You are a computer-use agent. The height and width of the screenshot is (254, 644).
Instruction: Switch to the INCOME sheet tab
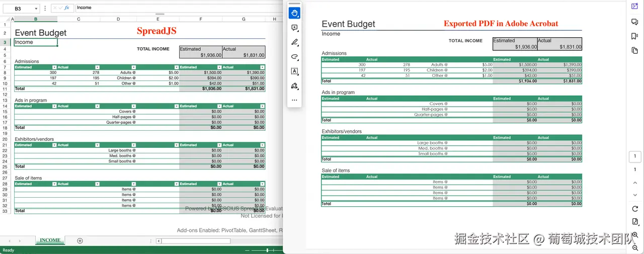[x=50, y=240]
